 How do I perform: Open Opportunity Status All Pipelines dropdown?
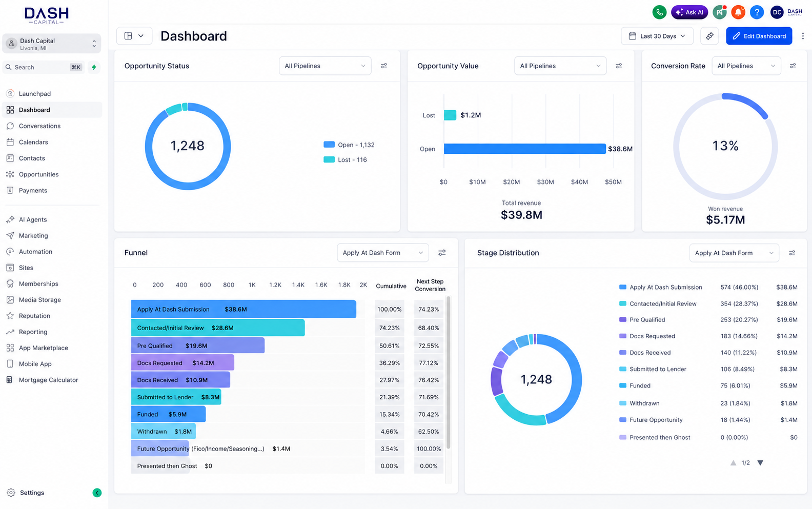point(325,66)
